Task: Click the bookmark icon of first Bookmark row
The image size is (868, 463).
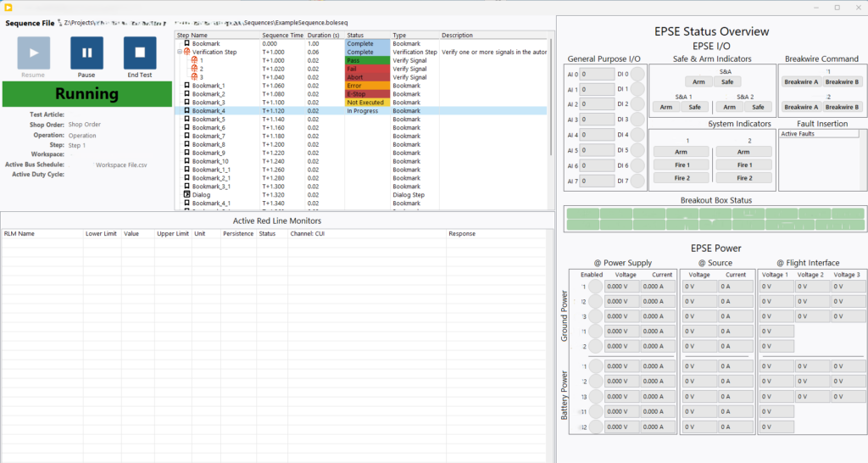Action: click(x=187, y=43)
